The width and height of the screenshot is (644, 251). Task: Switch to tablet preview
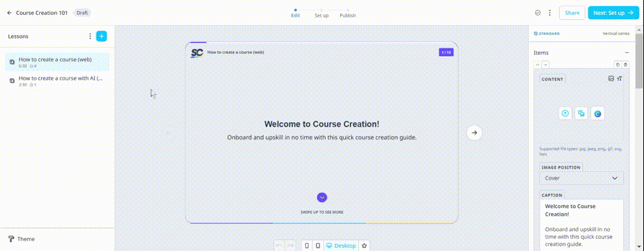(x=318, y=246)
